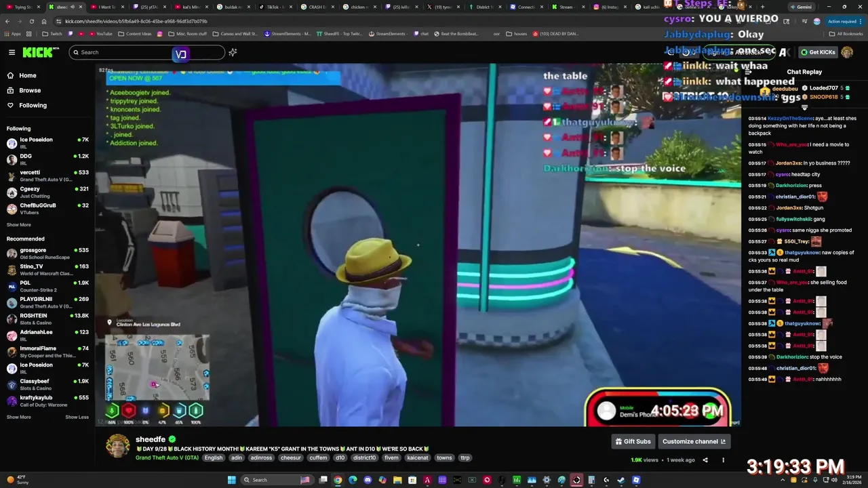Screen dimensions: 868x488
Task: Click the Customize channel button
Action: coord(694,441)
